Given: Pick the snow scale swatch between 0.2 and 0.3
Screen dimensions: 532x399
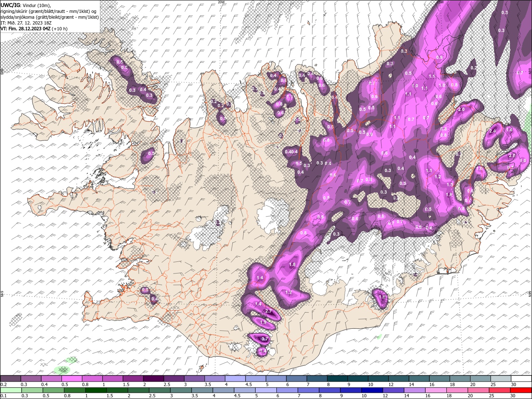Looking at the screenshot, I should point(10,379).
